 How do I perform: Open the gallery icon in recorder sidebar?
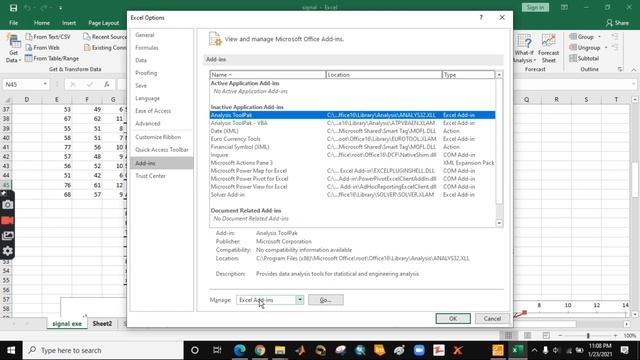(x=7, y=236)
